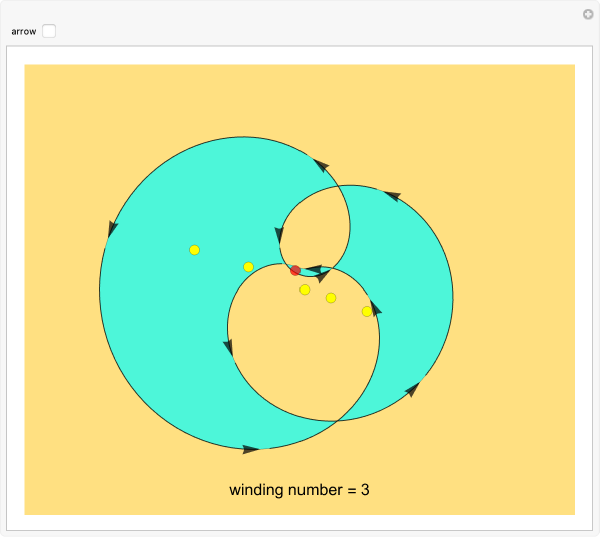
Task: Click the 'arrow' label text
Action: coord(24,31)
